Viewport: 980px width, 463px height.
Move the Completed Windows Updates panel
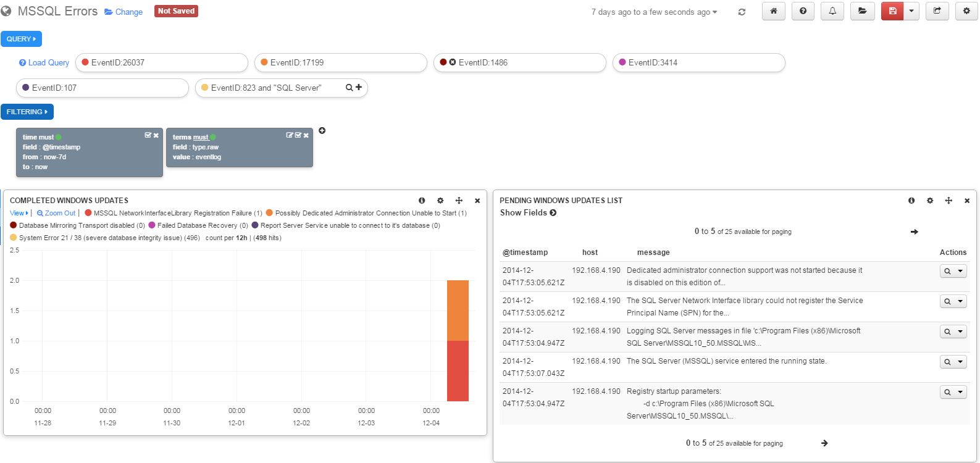(x=459, y=201)
